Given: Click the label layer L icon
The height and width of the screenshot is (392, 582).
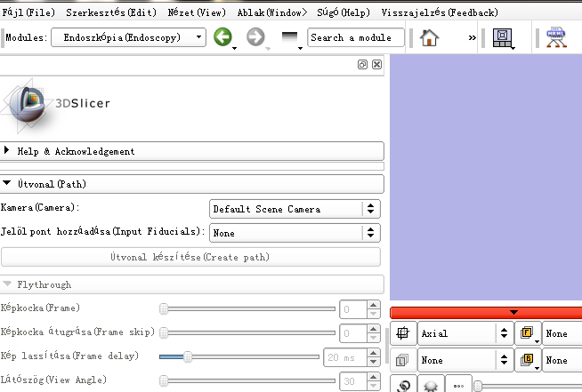Looking at the screenshot, I should pyautogui.click(x=402, y=361).
